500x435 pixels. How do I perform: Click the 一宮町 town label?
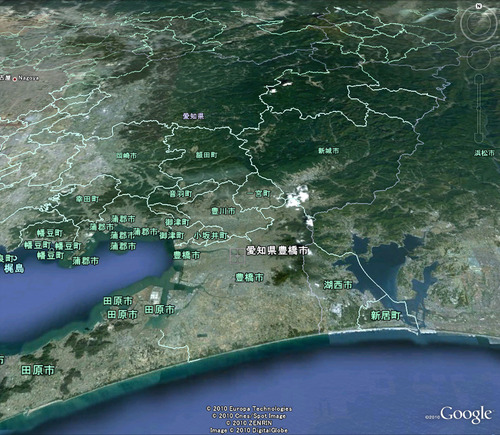[259, 194]
